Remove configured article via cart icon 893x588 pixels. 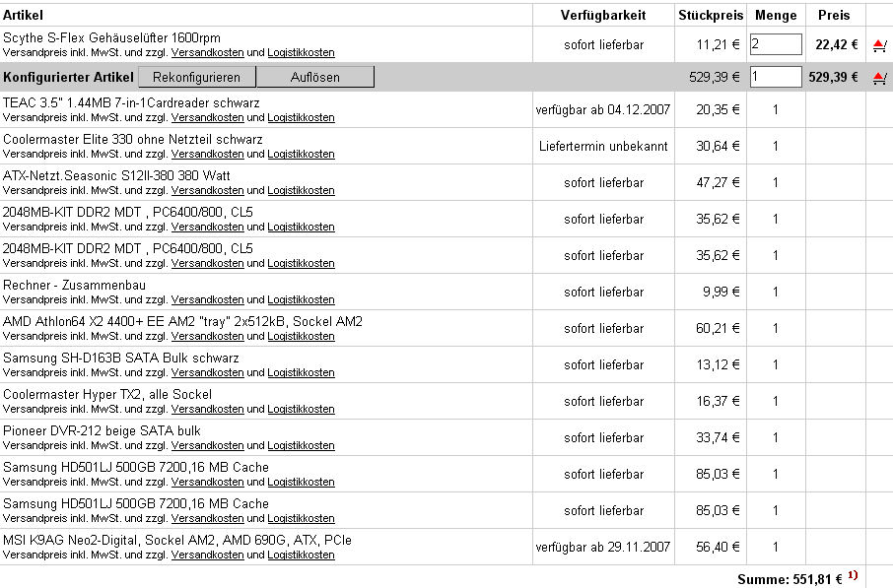[879, 78]
